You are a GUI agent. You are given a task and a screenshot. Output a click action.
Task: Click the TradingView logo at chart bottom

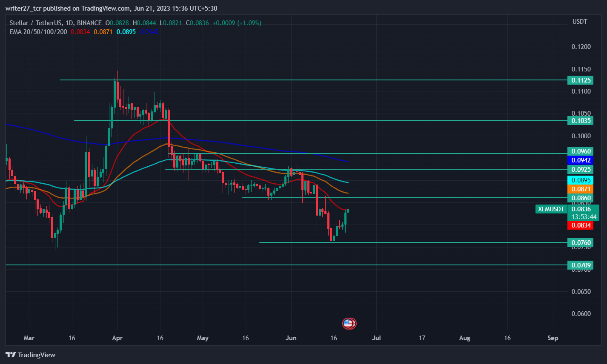31,355
